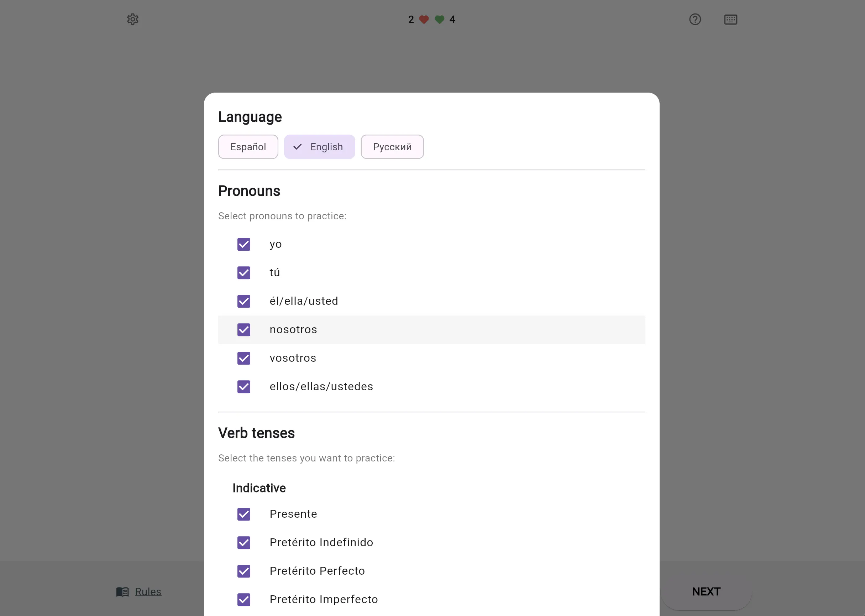Viewport: 865px width, 616px height.
Task: Click the 'Language' heading
Action: click(x=250, y=117)
